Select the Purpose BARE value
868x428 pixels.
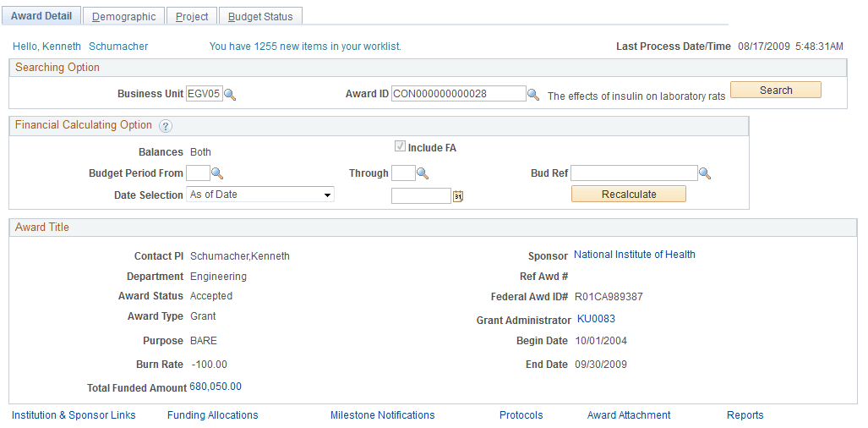tap(204, 341)
